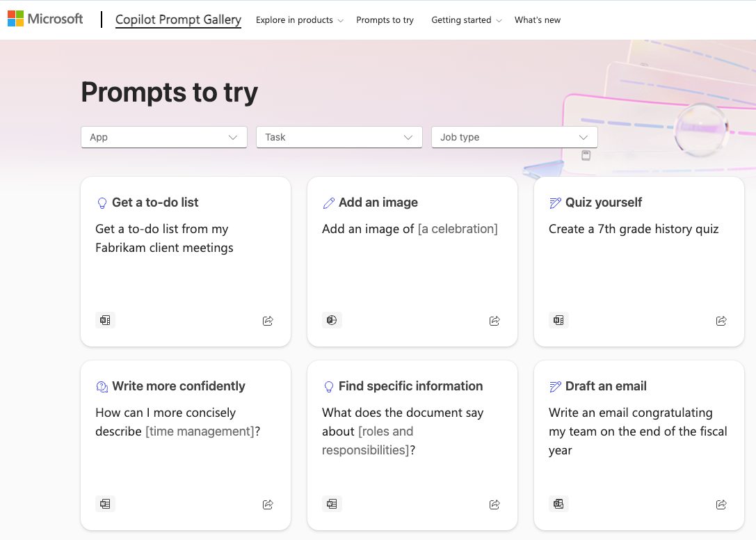Open the What's new page
This screenshot has width=756, height=540.
point(537,19)
